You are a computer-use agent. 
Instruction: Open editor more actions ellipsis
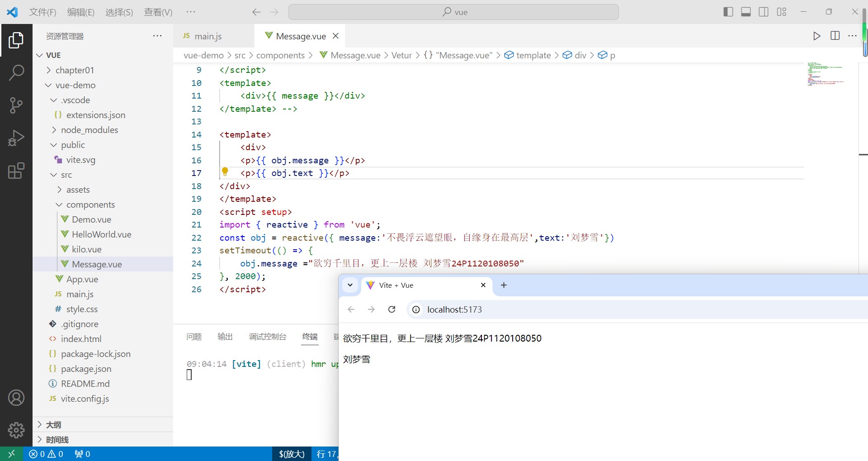[x=853, y=36]
